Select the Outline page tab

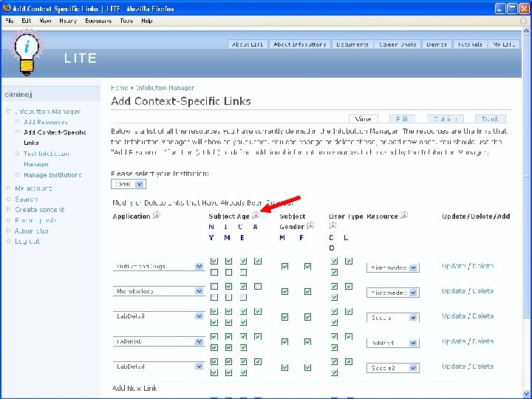445,119
